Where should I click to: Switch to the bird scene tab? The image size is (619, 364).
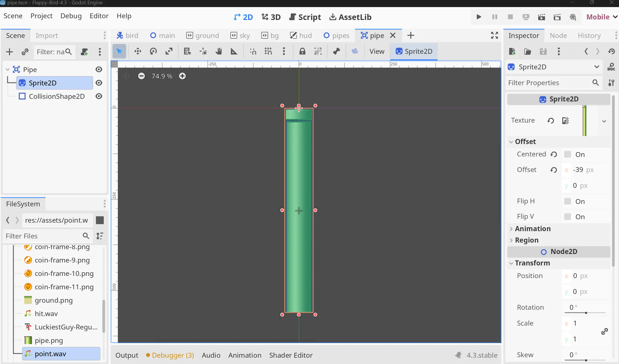(128, 36)
